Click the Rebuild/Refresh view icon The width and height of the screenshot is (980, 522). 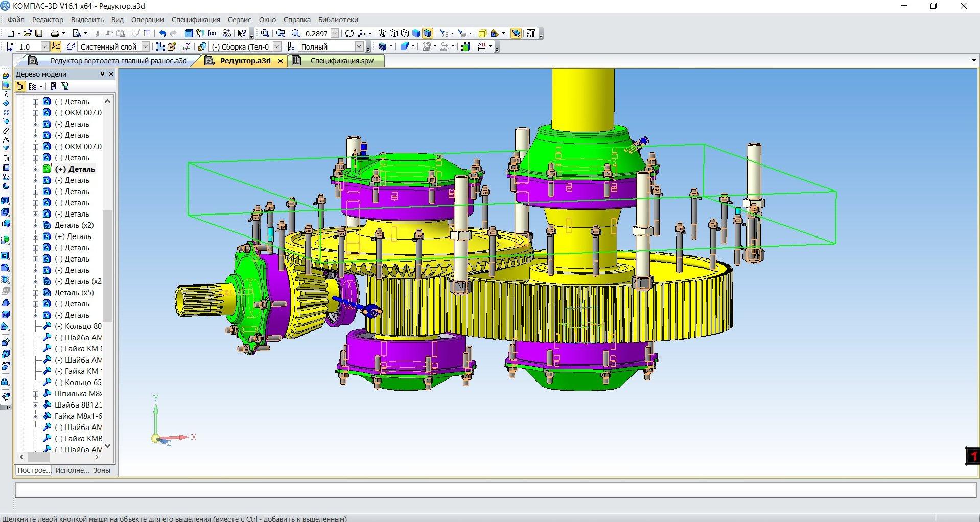(x=349, y=33)
